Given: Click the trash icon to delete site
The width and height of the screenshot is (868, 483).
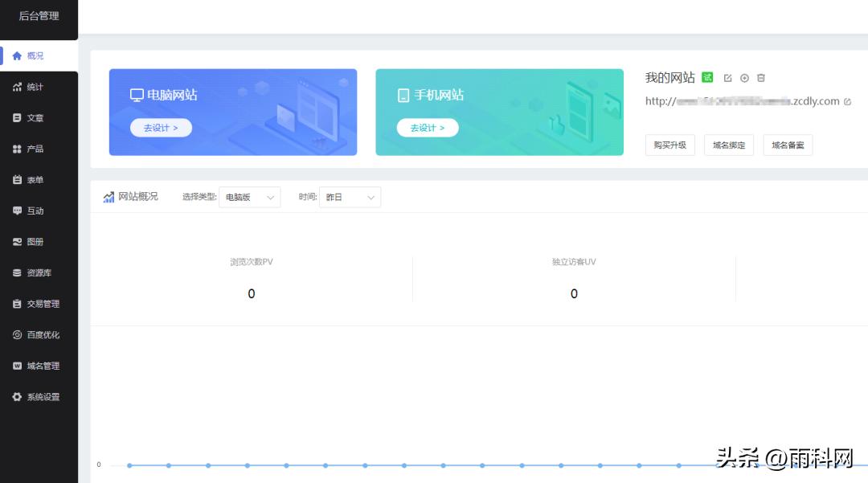Looking at the screenshot, I should 761,78.
